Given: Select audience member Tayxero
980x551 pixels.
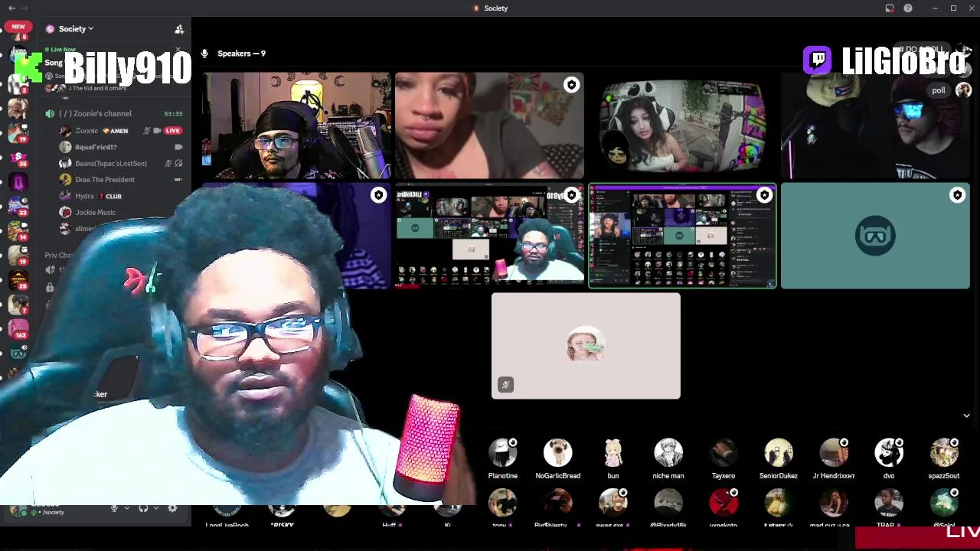Looking at the screenshot, I should 724,459.
